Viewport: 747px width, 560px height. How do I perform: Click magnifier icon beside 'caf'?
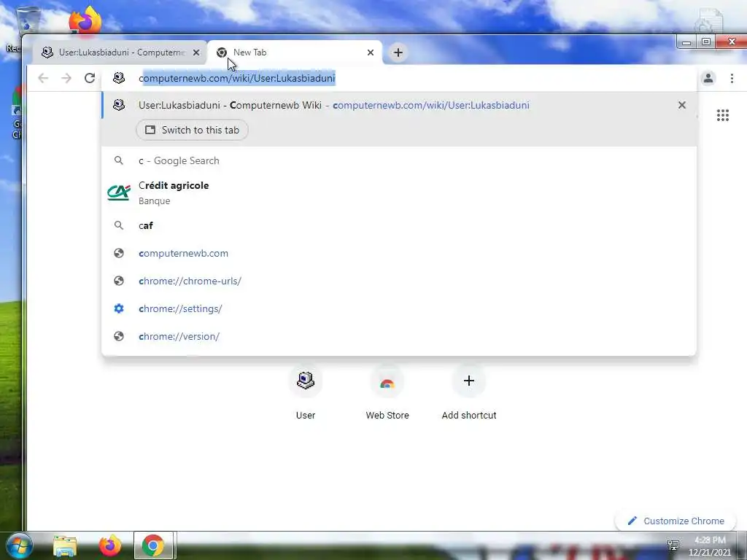119,226
